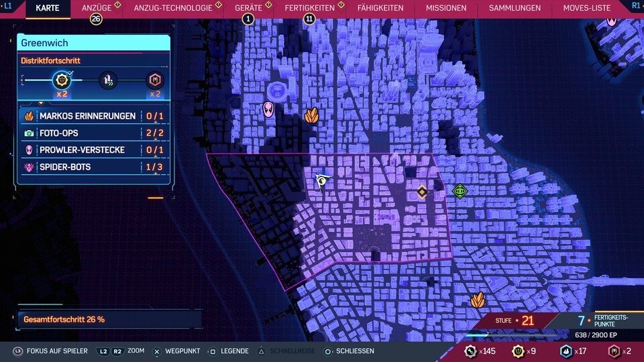Click the L2 button icon
The height and width of the screenshot is (362, 644).
[103, 351]
